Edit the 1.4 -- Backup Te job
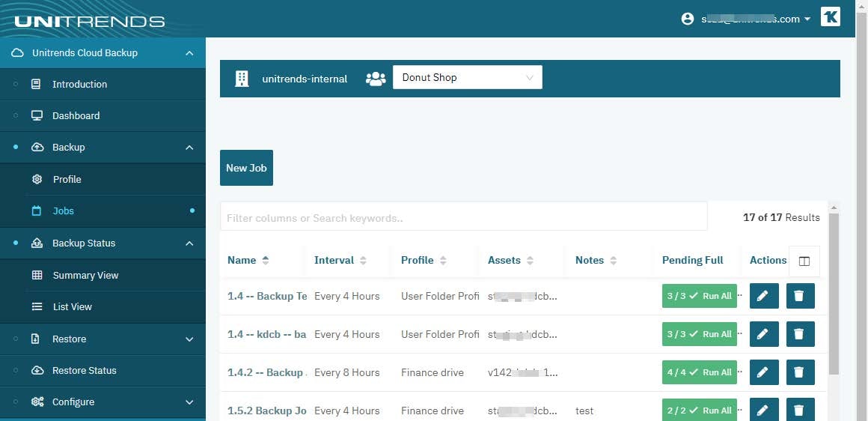The width and height of the screenshot is (868, 421). tap(764, 296)
